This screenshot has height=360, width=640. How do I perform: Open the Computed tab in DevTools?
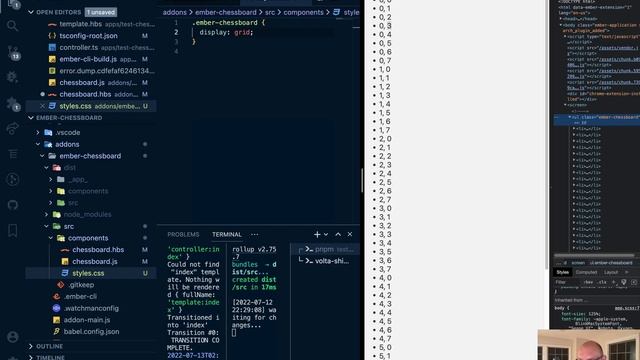tap(586, 272)
